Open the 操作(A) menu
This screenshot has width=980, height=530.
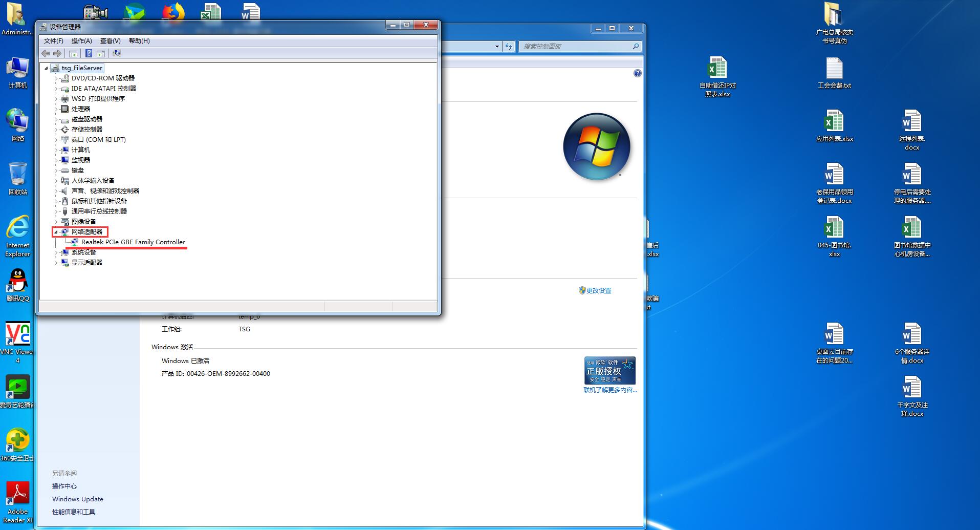point(82,41)
